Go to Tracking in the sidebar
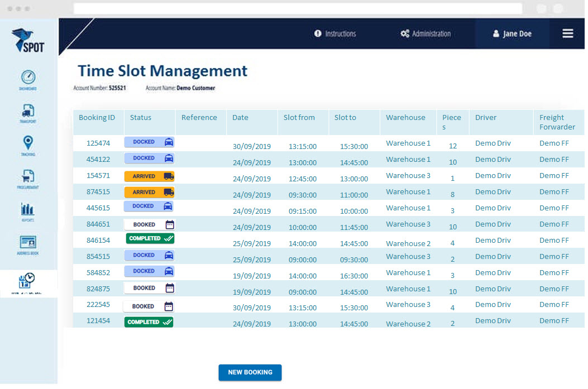The image size is (588, 389). tap(28, 144)
